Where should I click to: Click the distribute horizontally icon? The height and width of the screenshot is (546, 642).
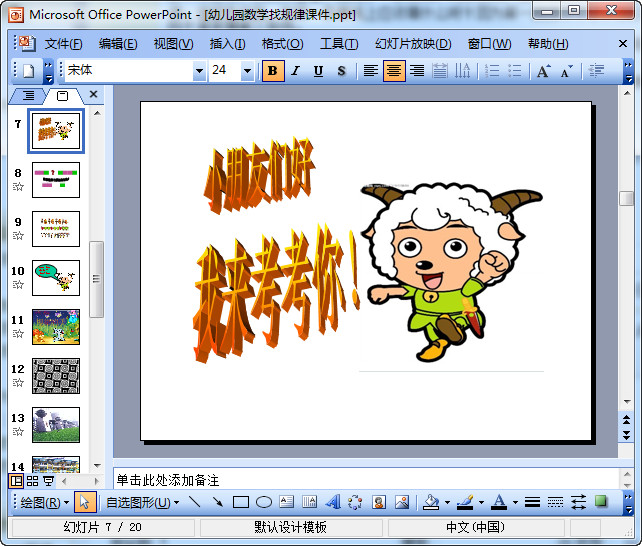point(440,71)
